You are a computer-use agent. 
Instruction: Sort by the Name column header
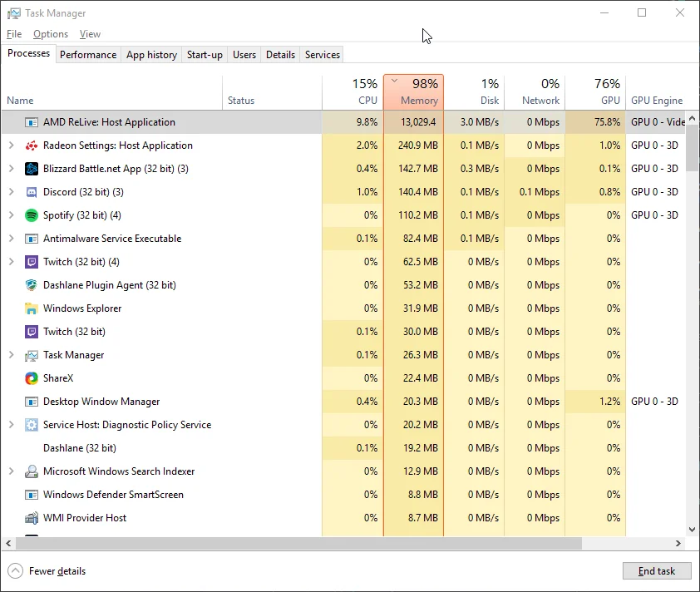click(x=111, y=92)
